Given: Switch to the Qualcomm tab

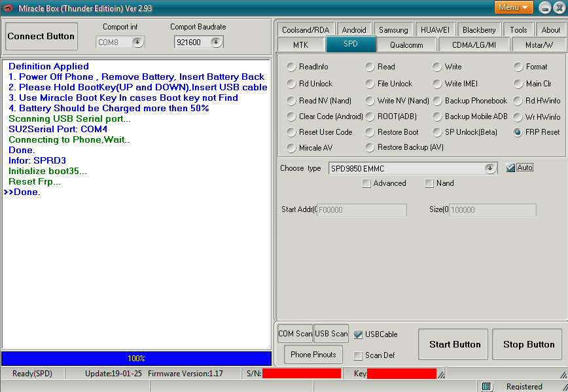Looking at the screenshot, I should click(406, 45).
